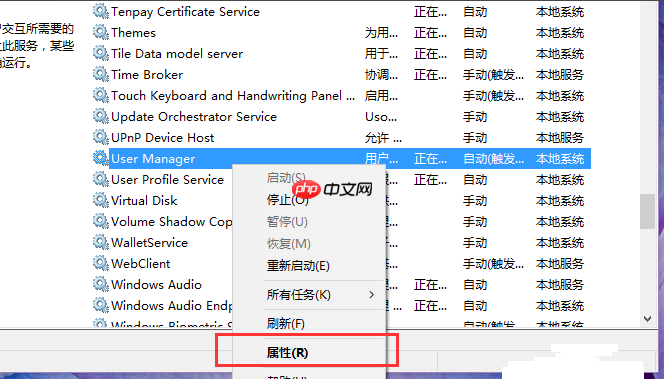The height and width of the screenshot is (379, 664).
Task: Click the greyed 暂停(U) menu entry
Action: click(x=287, y=221)
